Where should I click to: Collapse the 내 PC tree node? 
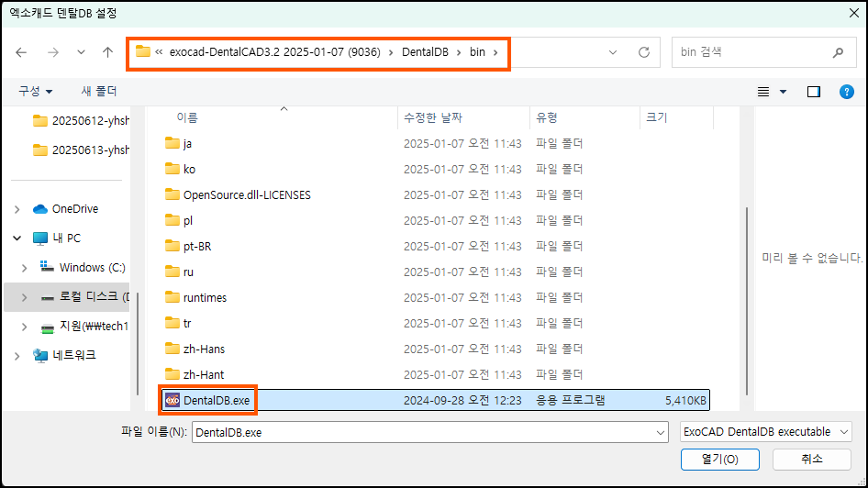click(17, 238)
